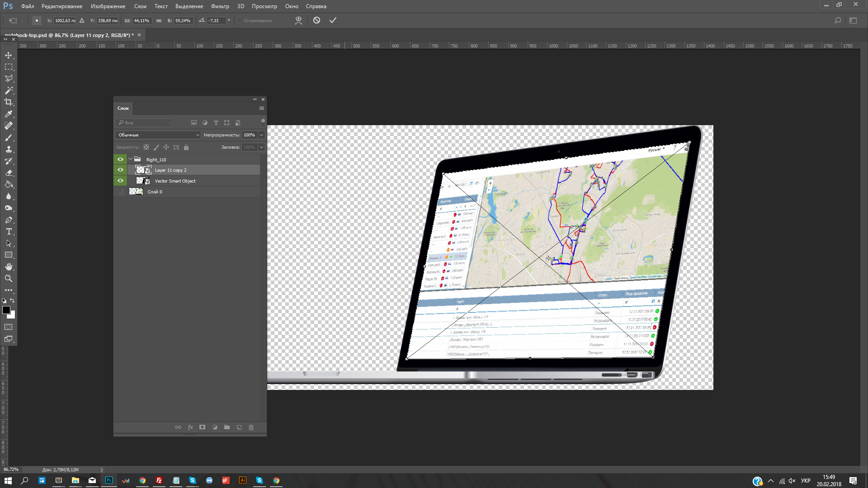Select the Pen tool

9,220
